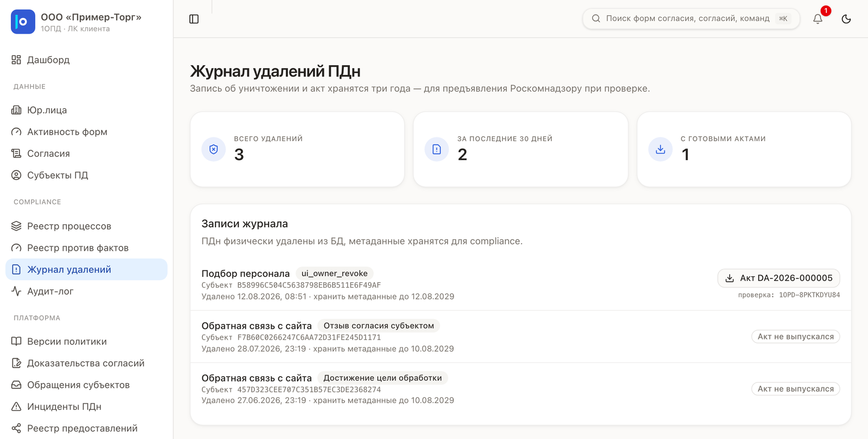Image resolution: width=868 pixels, height=439 pixels.
Task: Click the shield icon in Всего удалений card
Action: (x=214, y=149)
